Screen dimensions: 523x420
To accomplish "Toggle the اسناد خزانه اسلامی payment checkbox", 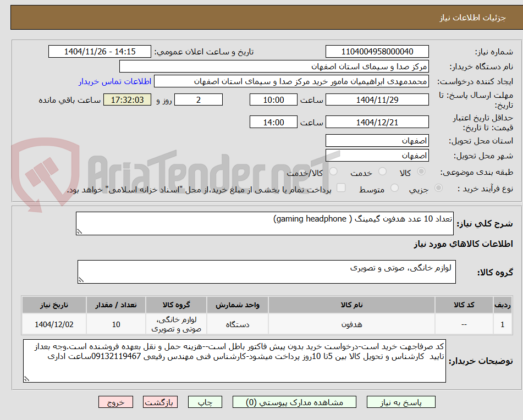I will 341,187.
